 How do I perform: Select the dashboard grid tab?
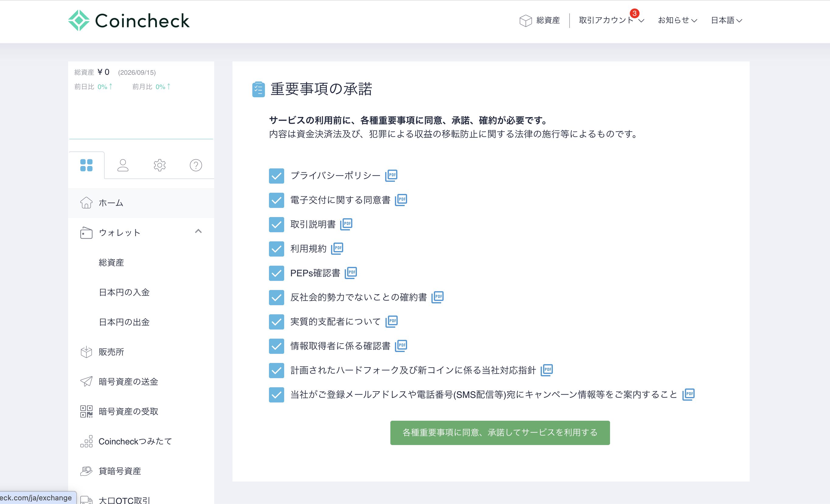pyautogui.click(x=87, y=165)
